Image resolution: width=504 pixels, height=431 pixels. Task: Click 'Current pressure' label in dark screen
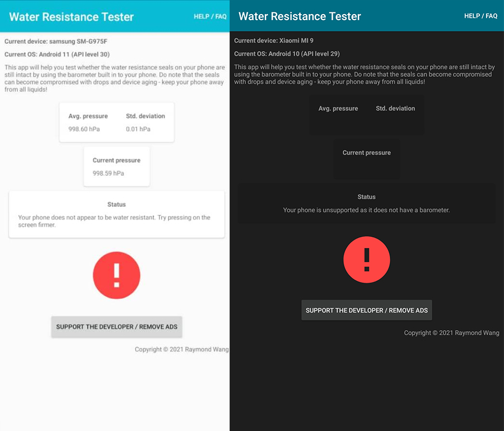pos(367,153)
